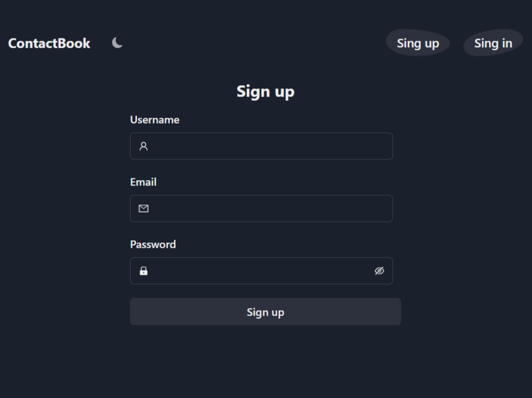Focus the Username input field
The width and height of the screenshot is (532, 398).
tap(260, 146)
